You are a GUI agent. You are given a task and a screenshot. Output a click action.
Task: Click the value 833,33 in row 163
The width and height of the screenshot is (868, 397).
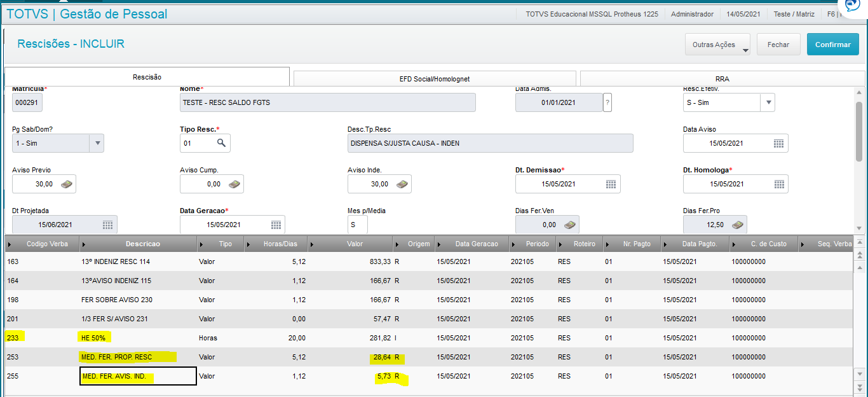[380, 261]
